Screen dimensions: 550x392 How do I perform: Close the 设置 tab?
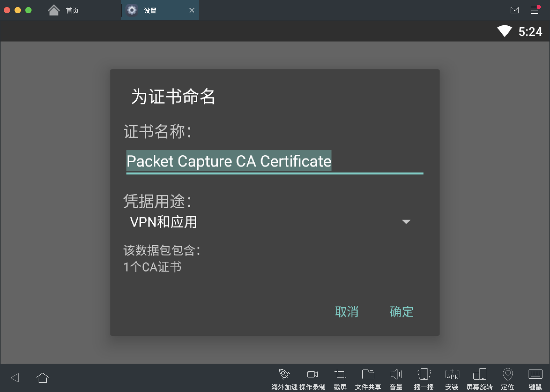point(192,10)
